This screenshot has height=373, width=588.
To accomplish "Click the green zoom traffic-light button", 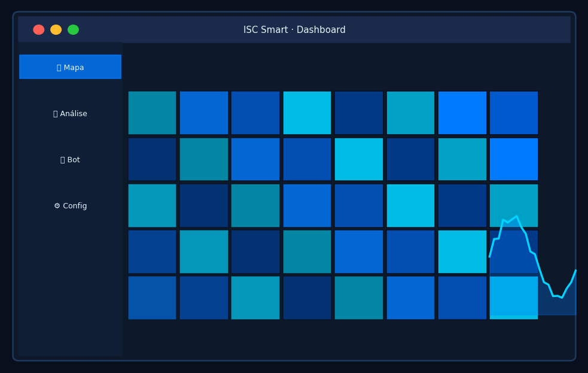I will pyautogui.click(x=73, y=29).
